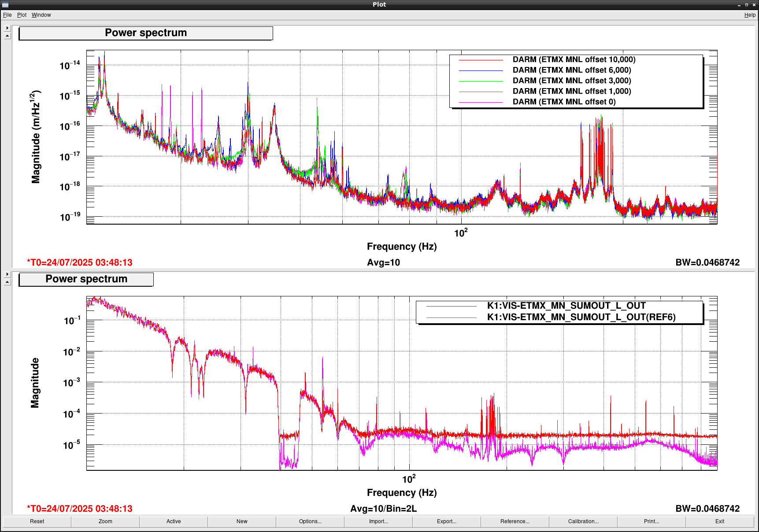Open the Plot menu

tap(22, 15)
